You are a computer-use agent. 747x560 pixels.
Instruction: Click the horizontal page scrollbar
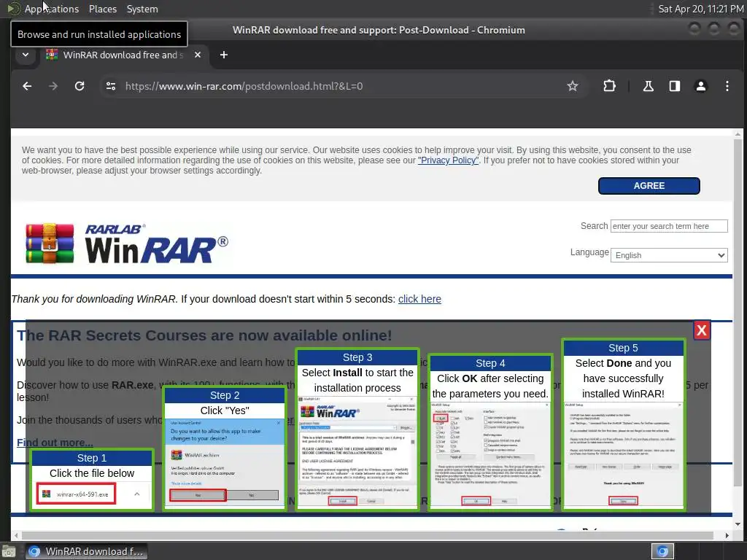[x=367, y=535]
